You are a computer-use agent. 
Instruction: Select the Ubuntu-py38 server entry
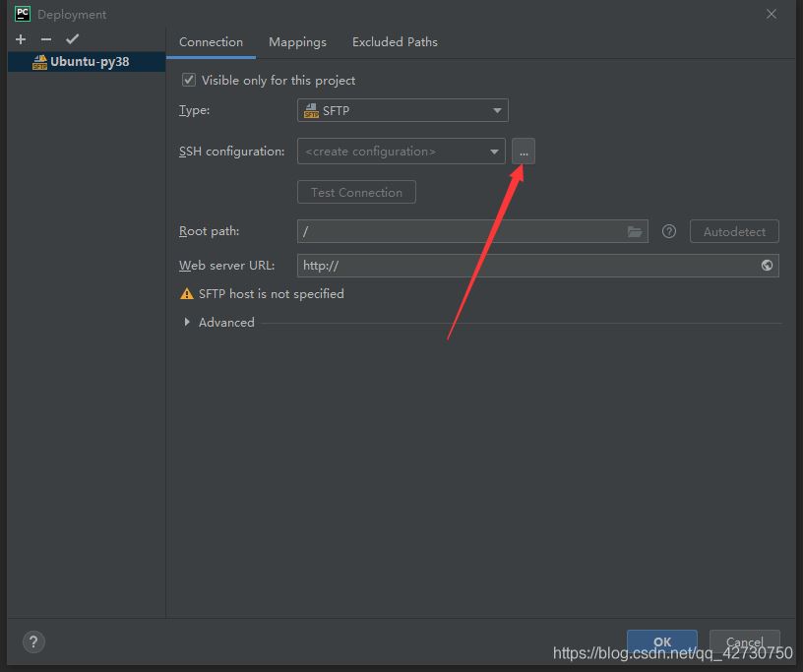87,62
